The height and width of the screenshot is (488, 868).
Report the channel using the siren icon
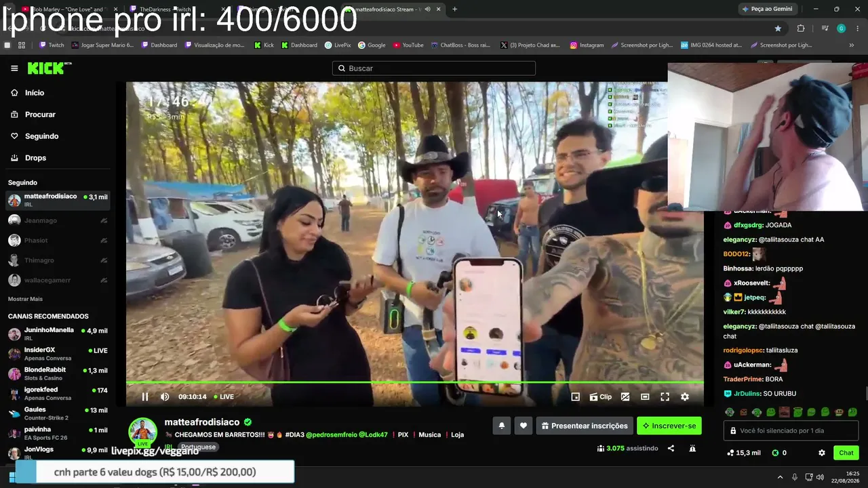pyautogui.click(x=692, y=448)
